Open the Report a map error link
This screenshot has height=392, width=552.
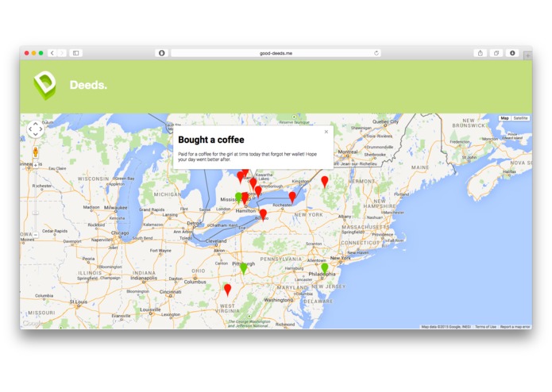pyautogui.click(x=515, y=327)
